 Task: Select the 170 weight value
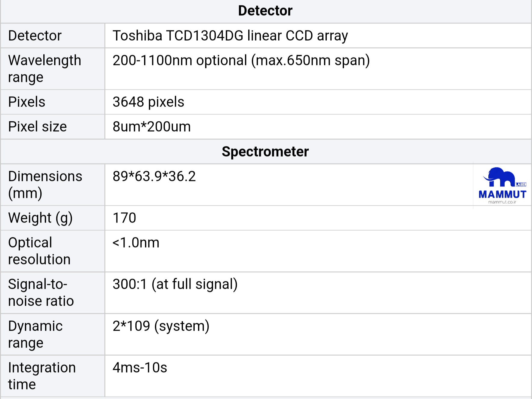coord(124,218)
